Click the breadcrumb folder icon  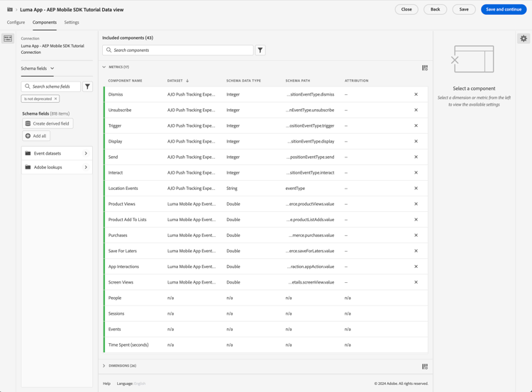pyautogui.click(x=10, y=9)
